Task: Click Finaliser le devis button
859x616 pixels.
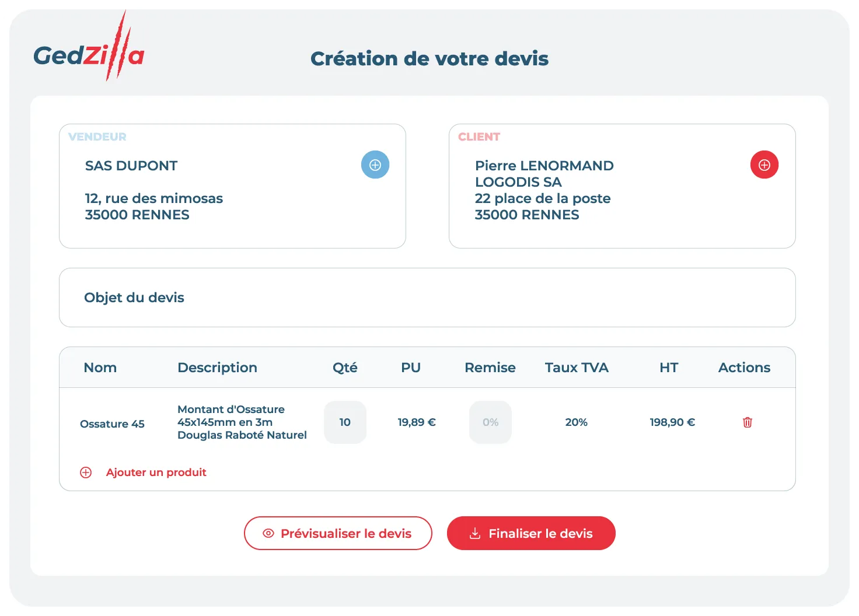Action: click(531, 533)
